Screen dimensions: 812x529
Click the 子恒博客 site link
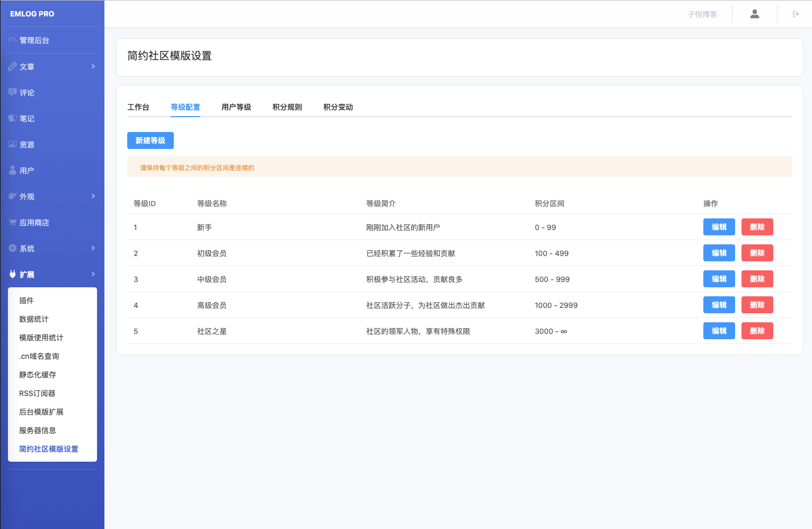(702, 14)
